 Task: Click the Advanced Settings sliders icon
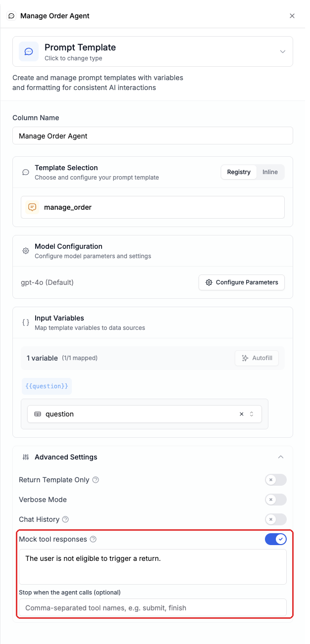tap(26, 457)
